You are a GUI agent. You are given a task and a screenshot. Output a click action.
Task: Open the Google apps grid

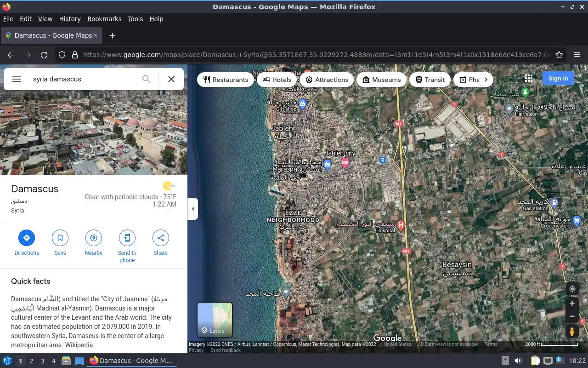(x=529, y=79)
